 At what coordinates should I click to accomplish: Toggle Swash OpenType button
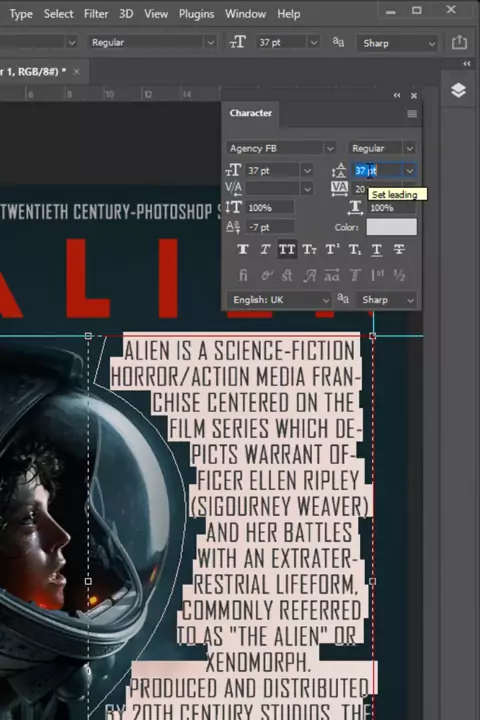[x=309, y=275]
